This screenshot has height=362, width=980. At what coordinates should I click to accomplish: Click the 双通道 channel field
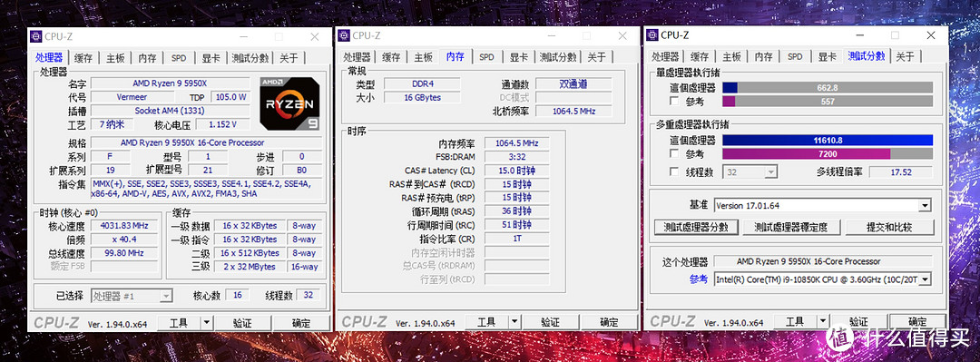click(x=573, y=83)
